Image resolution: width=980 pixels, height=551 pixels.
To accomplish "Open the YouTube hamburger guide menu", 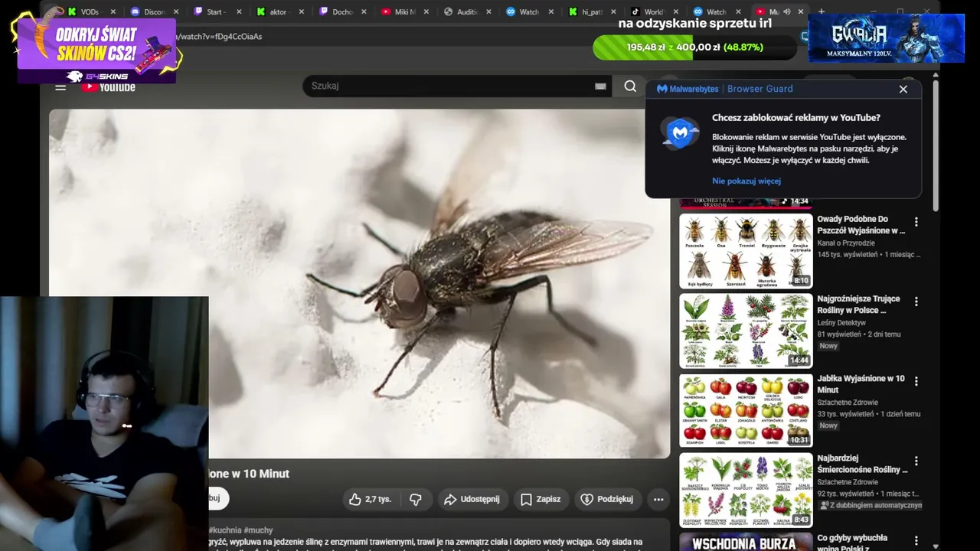I will pyautogui.click(x=60, y=87).
